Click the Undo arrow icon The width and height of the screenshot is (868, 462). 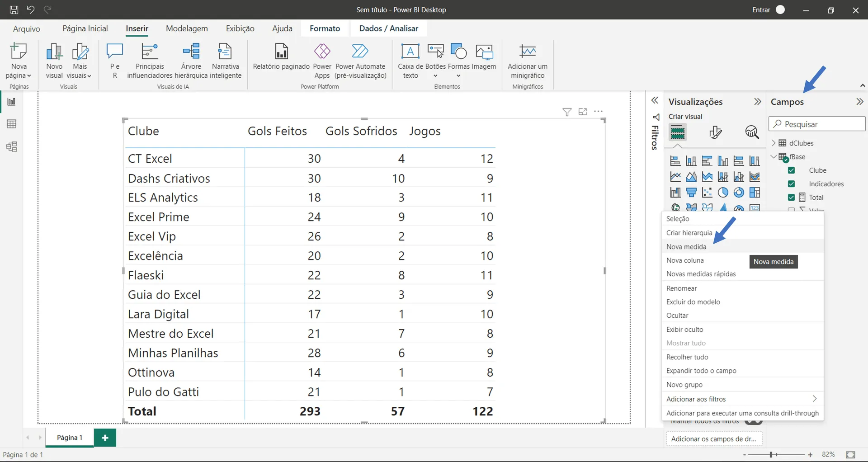pyautogui.click(x=31, y=9)
